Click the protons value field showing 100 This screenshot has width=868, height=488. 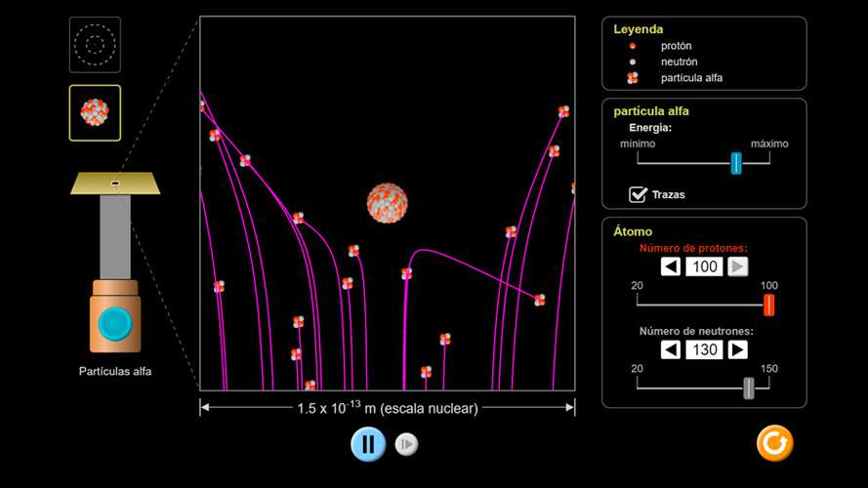pos(704,266)
